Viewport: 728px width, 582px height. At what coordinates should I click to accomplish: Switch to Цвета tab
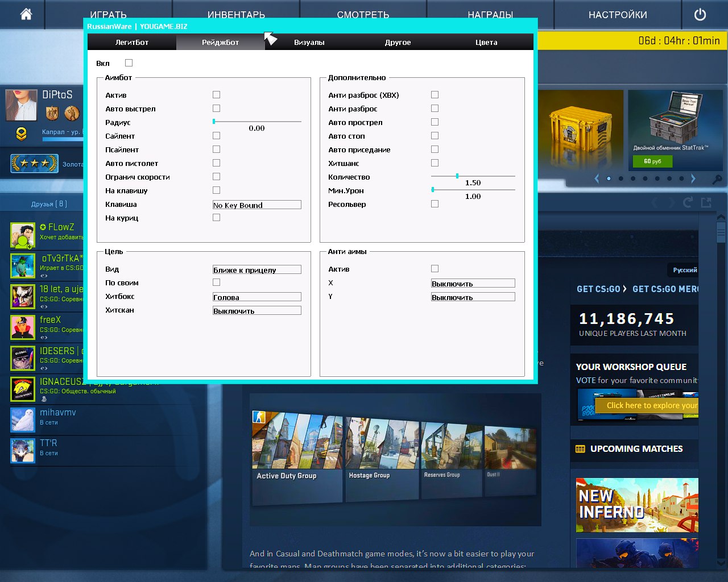(487, 42)
